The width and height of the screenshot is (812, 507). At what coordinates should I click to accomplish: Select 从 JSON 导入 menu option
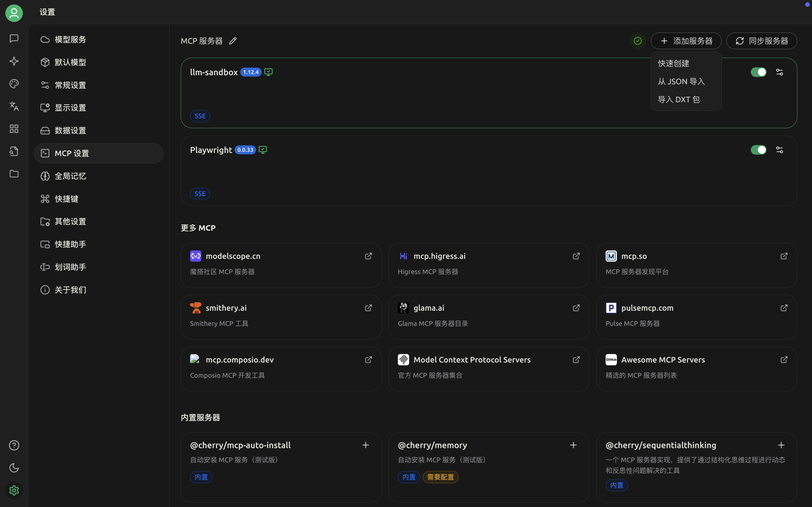pos(681,81)
